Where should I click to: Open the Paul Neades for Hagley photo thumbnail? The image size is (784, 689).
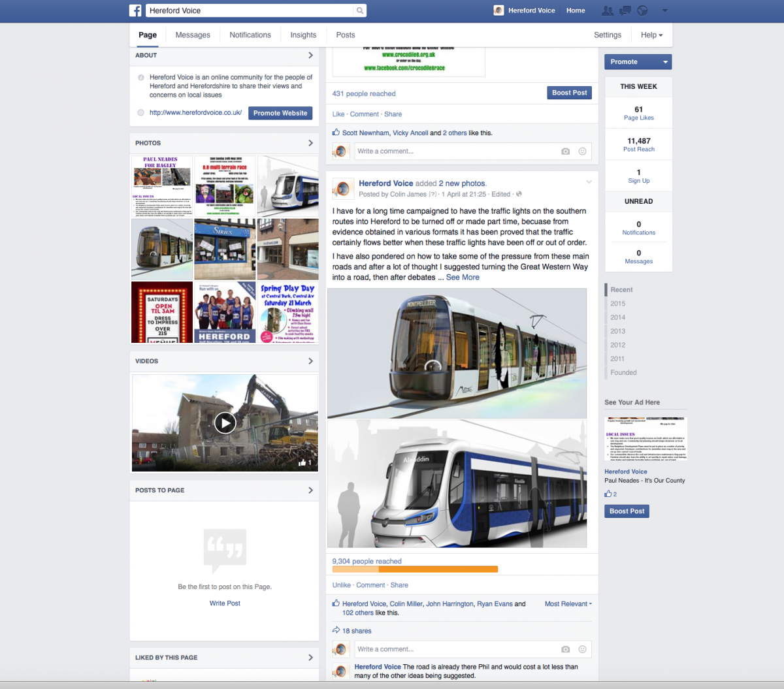coord(162,186)
